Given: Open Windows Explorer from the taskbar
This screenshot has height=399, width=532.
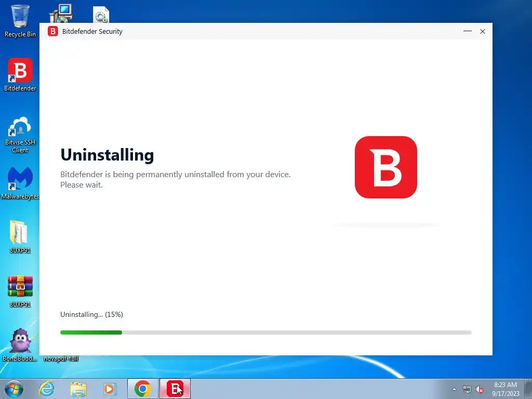Looking at the screenshot, I should tap(78, 389).
